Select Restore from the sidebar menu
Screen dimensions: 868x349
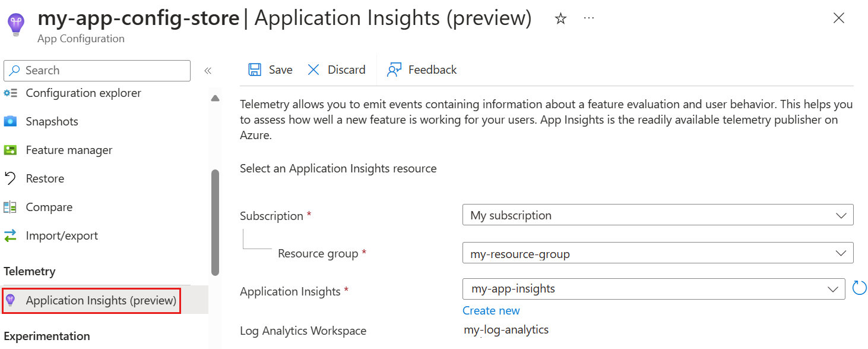(45, 178)
